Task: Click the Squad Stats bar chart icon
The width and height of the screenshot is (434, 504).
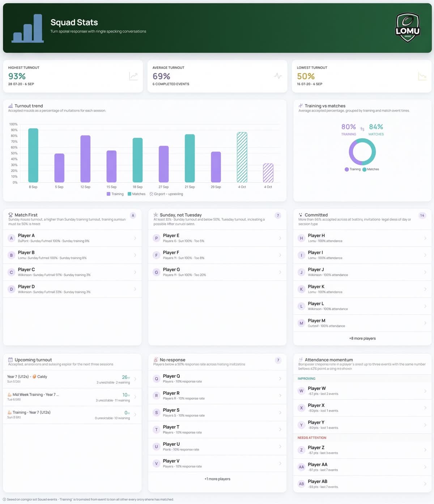Action: tap(27, 29)
